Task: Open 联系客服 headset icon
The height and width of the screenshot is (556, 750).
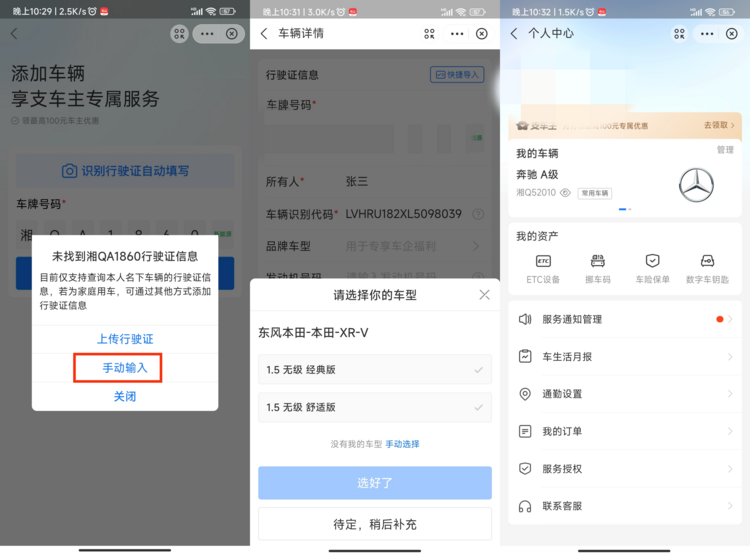Action: pyautogui.click(x=525, y=506)
